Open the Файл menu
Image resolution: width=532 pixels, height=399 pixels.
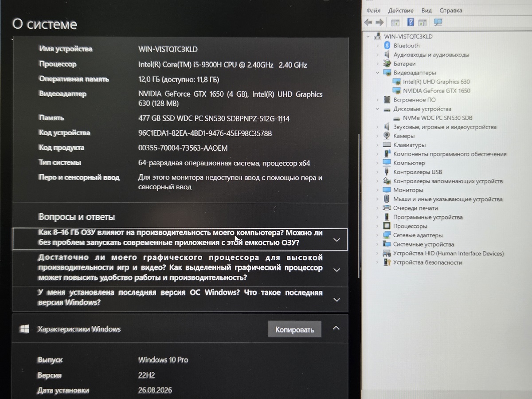[374, 10]
